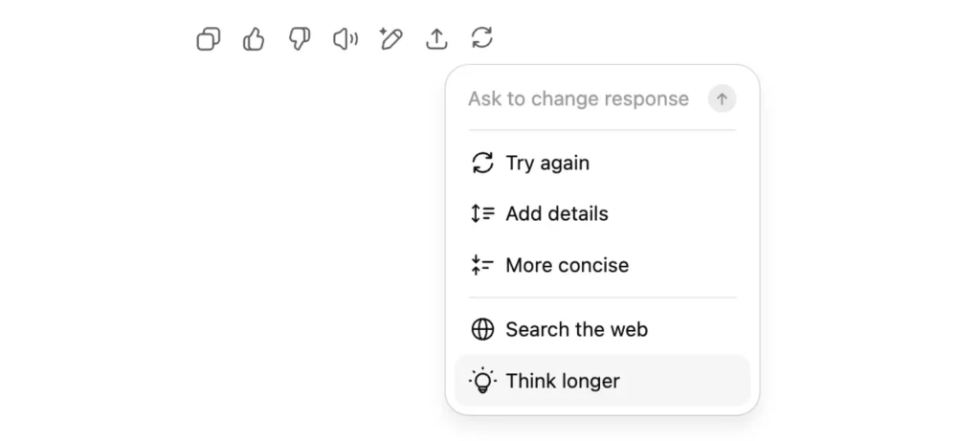Select 'Search the web' menu entry
This screenshot has height=441, width=980.
coord(577,330)
